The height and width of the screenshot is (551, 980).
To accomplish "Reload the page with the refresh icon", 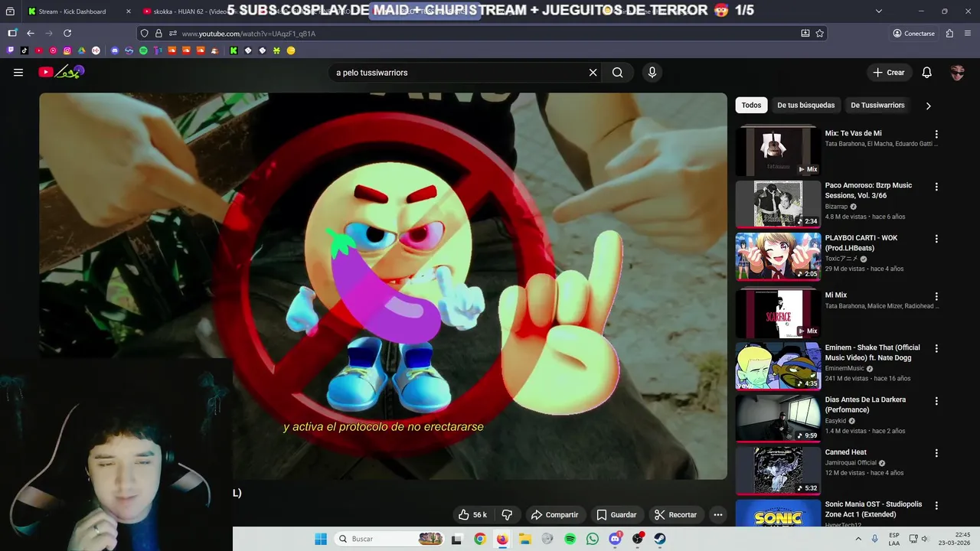I will [67, 34].
